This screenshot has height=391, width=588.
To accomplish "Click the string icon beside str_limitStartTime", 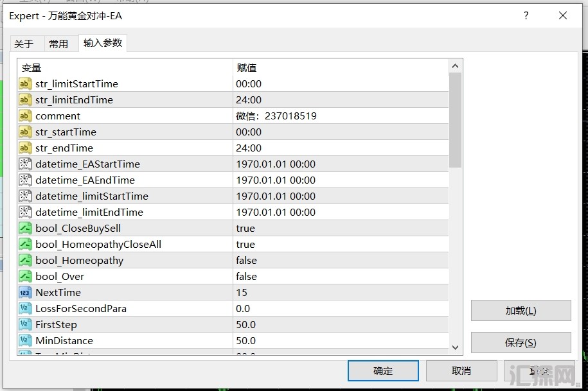I will (25, 84).
